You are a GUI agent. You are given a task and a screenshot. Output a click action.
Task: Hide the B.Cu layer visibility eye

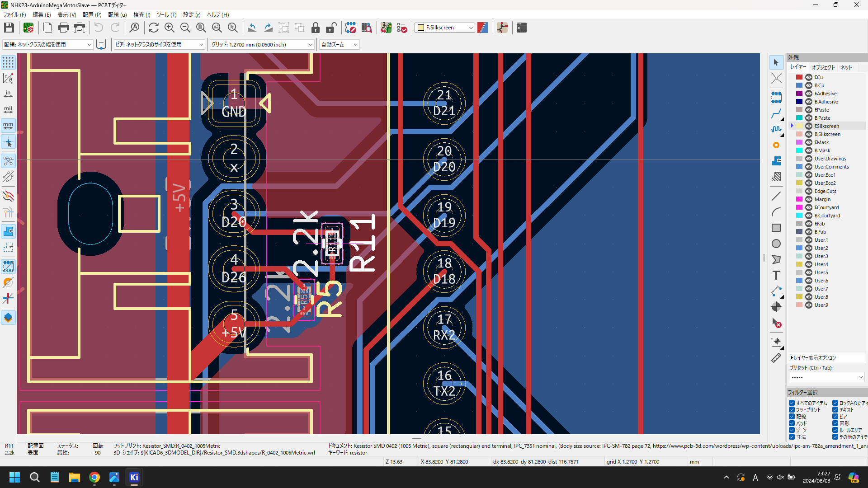coord(808,85)
